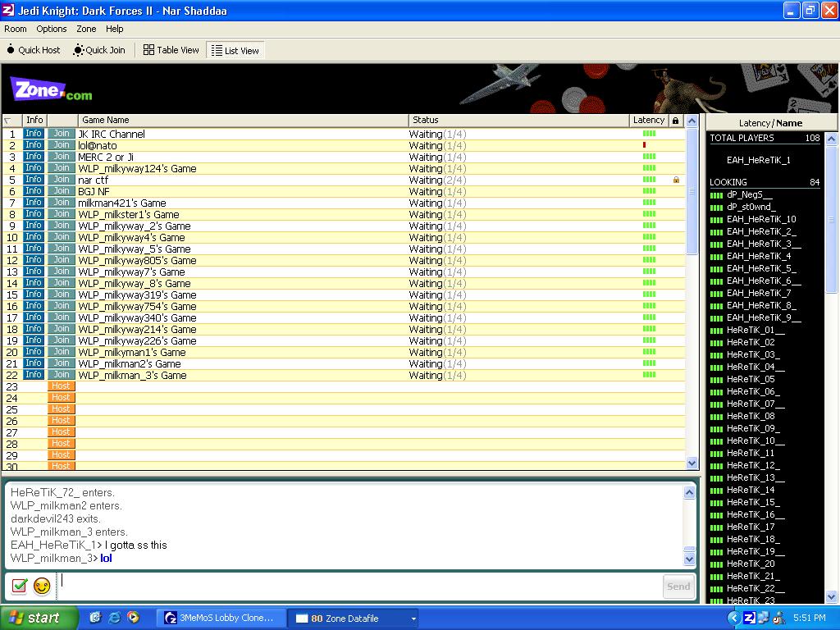Select player EAH_HeReTiK_10 in list
Image resolution: width=840 pixels, height=630 pixels.
point(761,219)
